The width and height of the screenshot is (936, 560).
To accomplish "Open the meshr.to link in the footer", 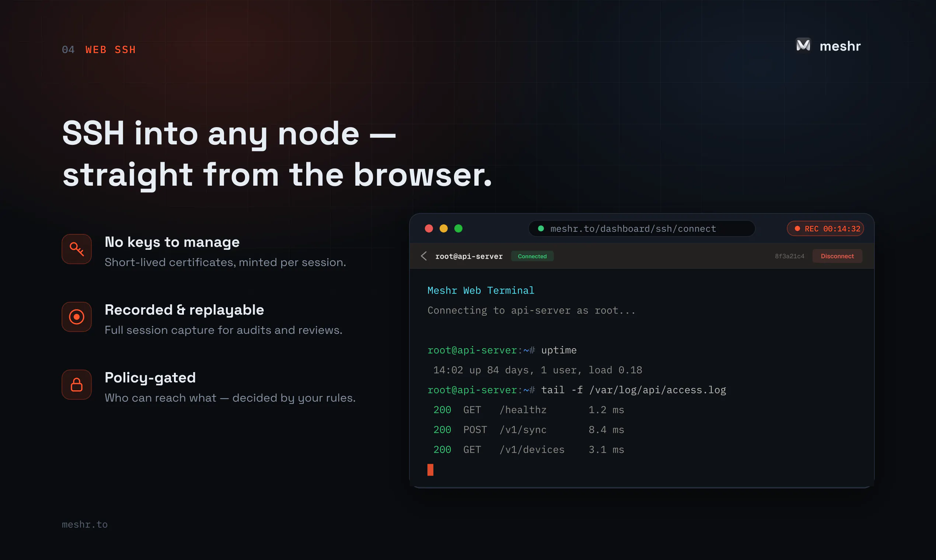I will point(85,525).
